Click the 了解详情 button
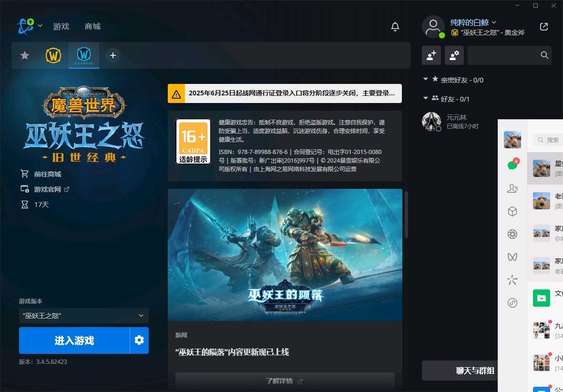563x392 pixels. click(x=285, y=381)
